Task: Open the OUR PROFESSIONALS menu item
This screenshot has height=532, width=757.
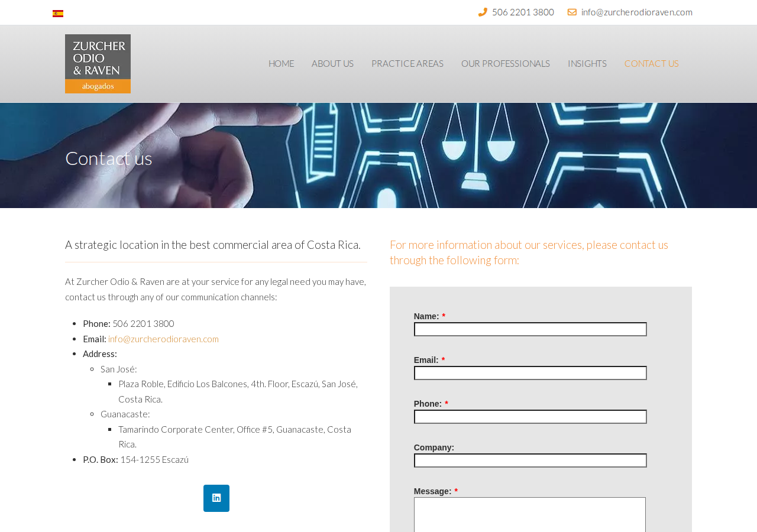Action: [506, 63]
